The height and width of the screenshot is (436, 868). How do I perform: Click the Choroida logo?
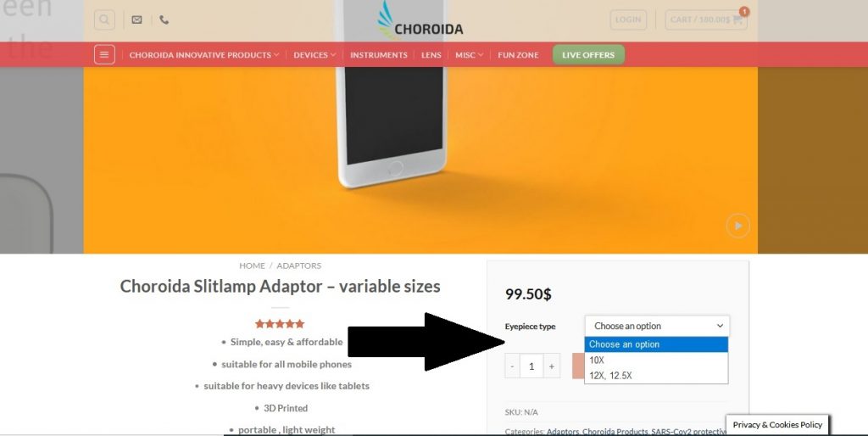click(420, 20)
